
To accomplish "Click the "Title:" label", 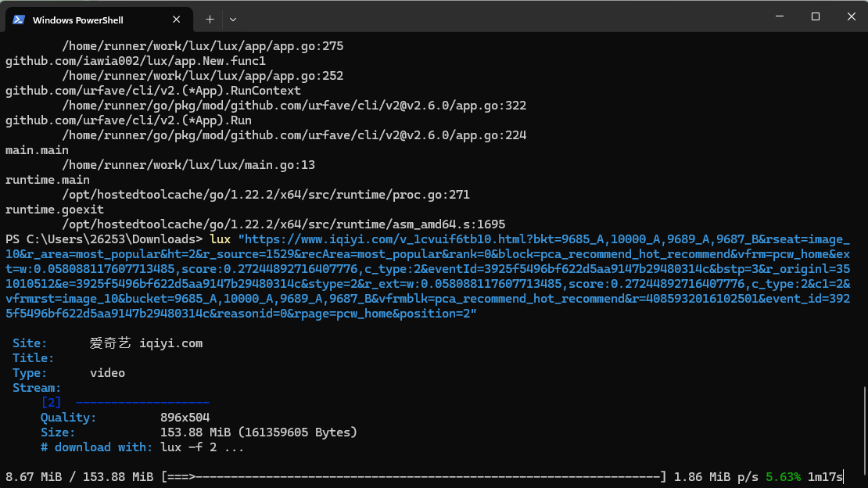I will [x=33, y=358].
